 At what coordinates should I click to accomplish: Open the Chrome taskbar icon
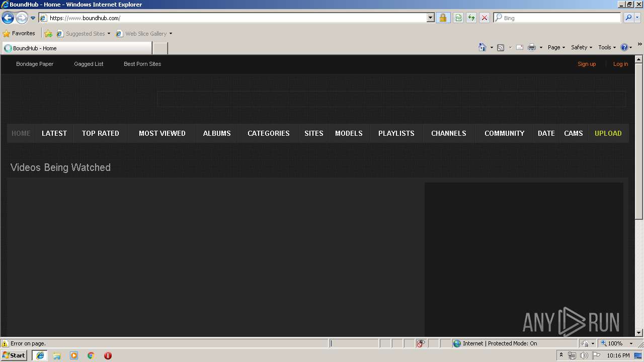tap(91, 355)
